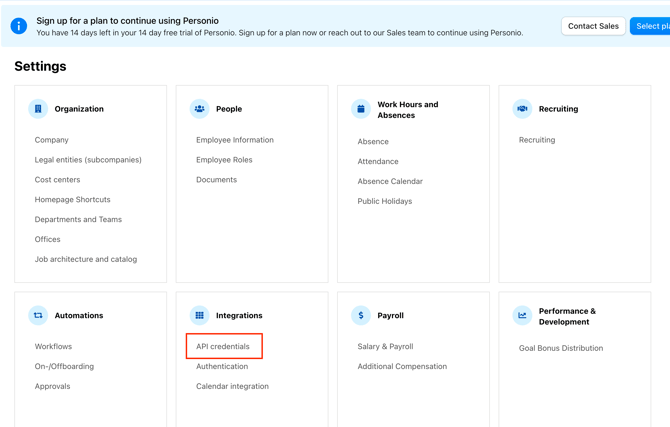Open Workflows under Automations

(x=53, y=346)
